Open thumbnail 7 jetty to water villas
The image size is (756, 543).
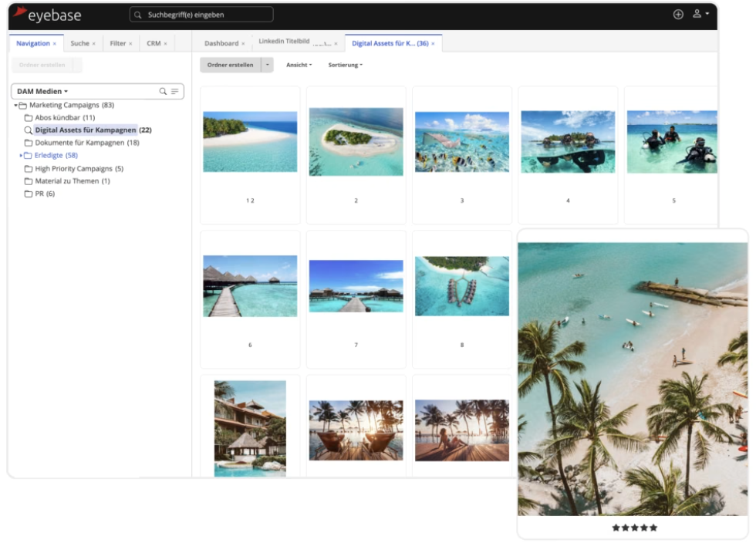(356, 286)
